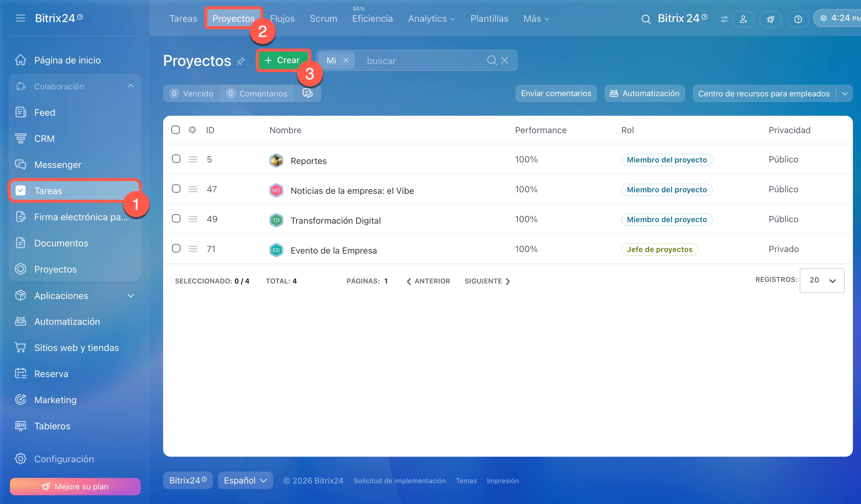Clear the search filter with X icon
Screen dimensions: 861x504
pos(505,60)
